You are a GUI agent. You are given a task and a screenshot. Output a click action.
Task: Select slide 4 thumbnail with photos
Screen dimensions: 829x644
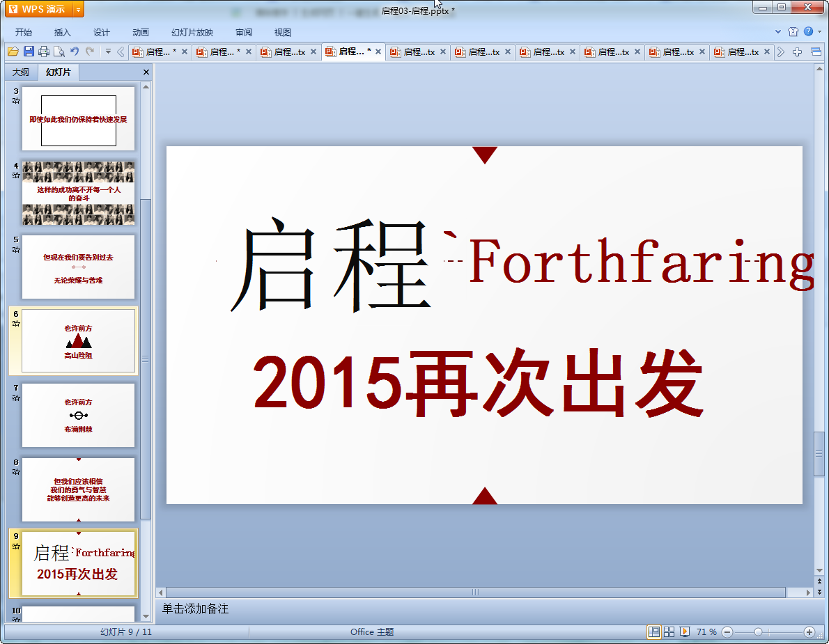tap(78, 194)
